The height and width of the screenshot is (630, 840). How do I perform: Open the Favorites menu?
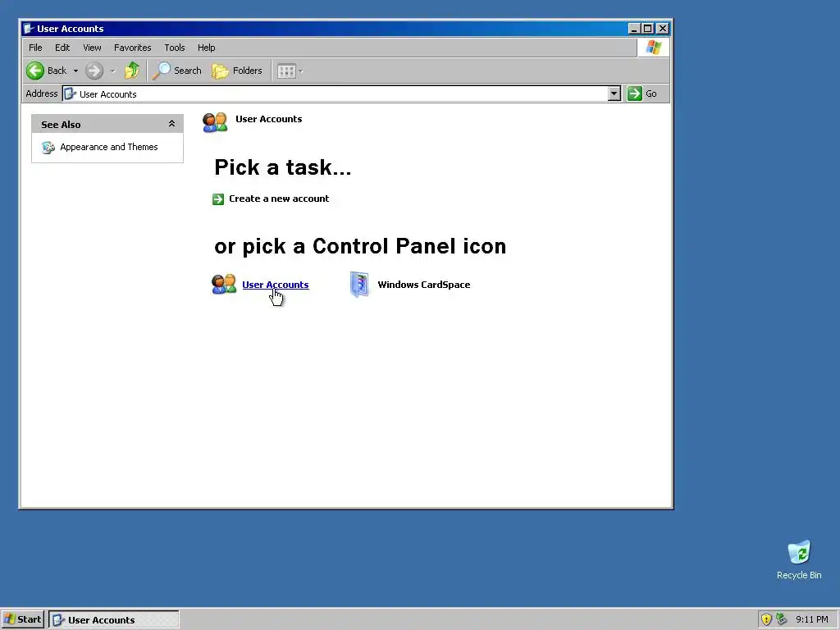(132, 48)
